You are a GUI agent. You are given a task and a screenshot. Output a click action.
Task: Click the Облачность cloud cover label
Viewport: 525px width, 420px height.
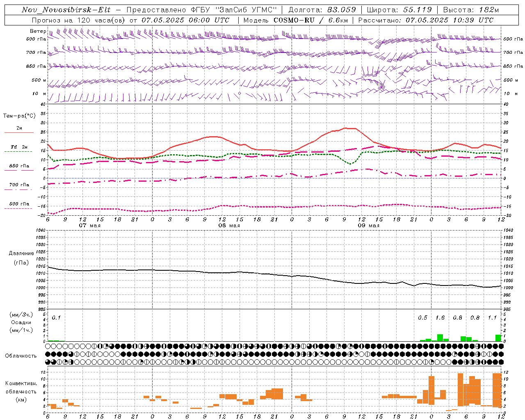pyautogui.click(x=21, y=356)
